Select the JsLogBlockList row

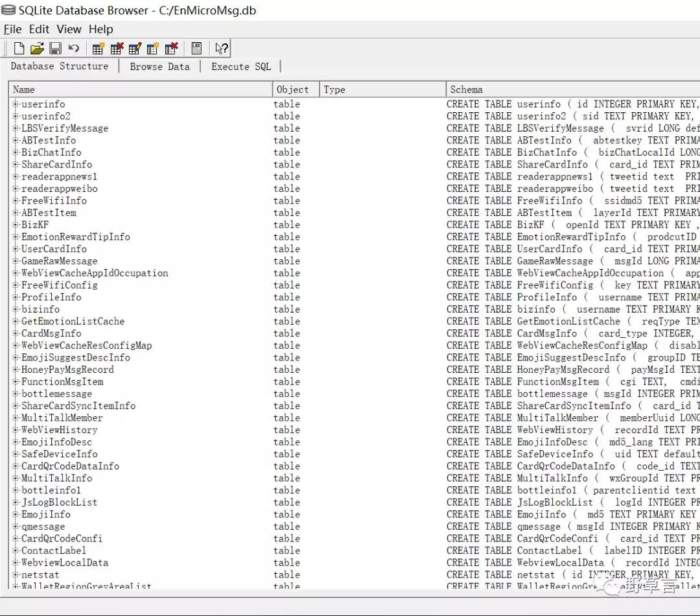[355, 502]
